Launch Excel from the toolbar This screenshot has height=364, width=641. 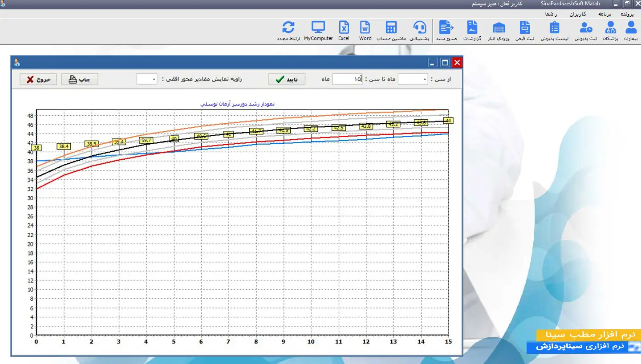coord(344,31)
